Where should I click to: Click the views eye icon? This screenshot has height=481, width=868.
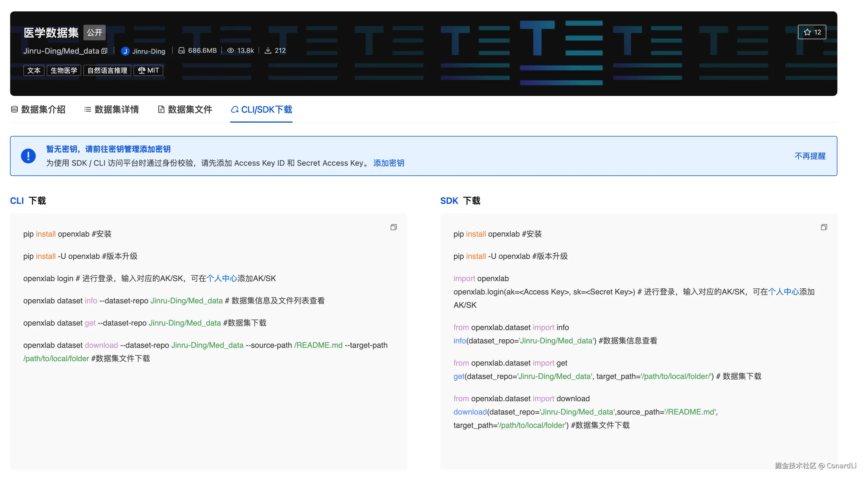pyautogui.click(x=230, y=51)
